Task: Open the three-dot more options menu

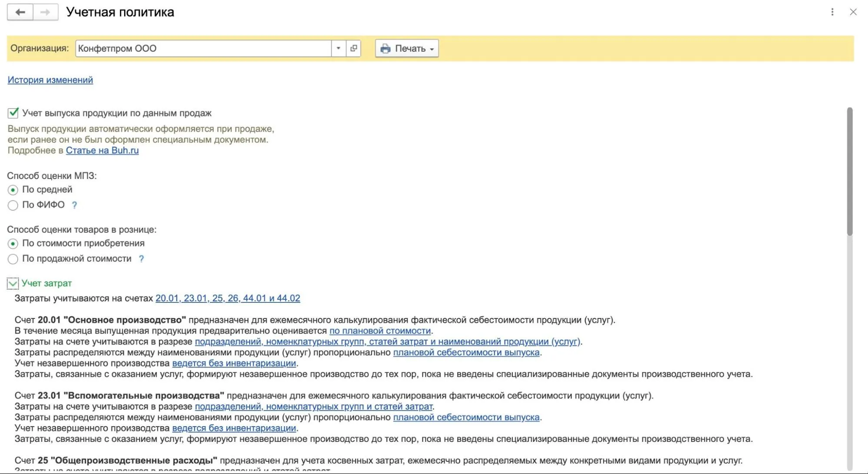Action: (832, 12)
